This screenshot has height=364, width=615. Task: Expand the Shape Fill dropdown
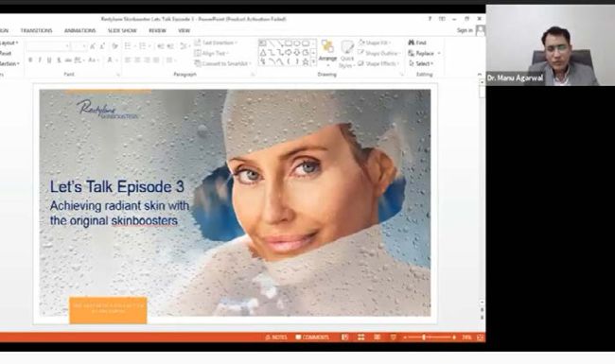click(x=375, y=43)
